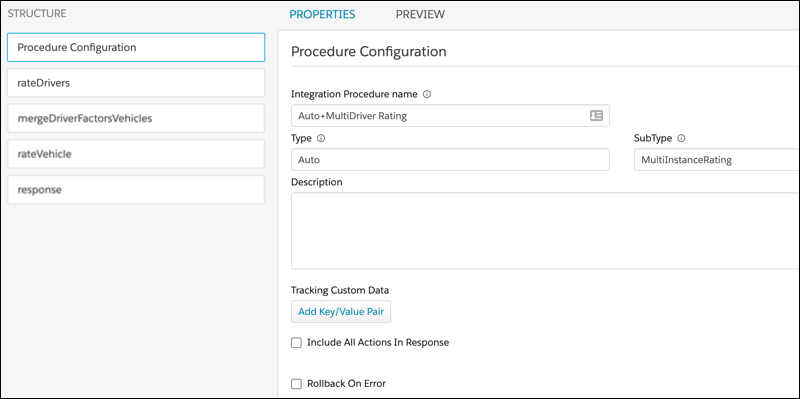Click the Add Key/Value Pair button
800x399 pixels.
point(341,311)
